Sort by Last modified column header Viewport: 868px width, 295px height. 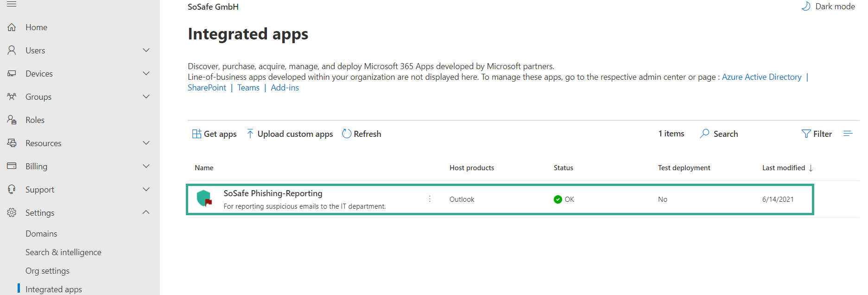coord(784,168)
